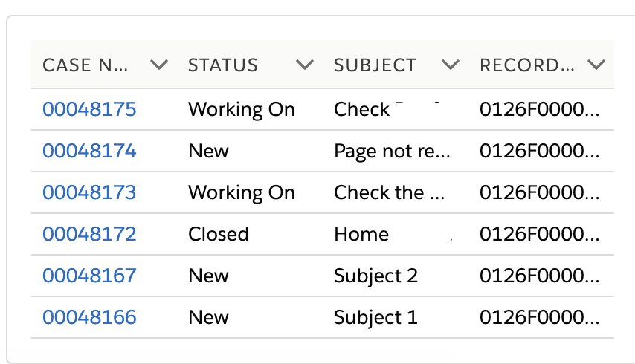635x364 pixels.
Task: Select the Subject 1 cell
Action: (x=375, y=318)
